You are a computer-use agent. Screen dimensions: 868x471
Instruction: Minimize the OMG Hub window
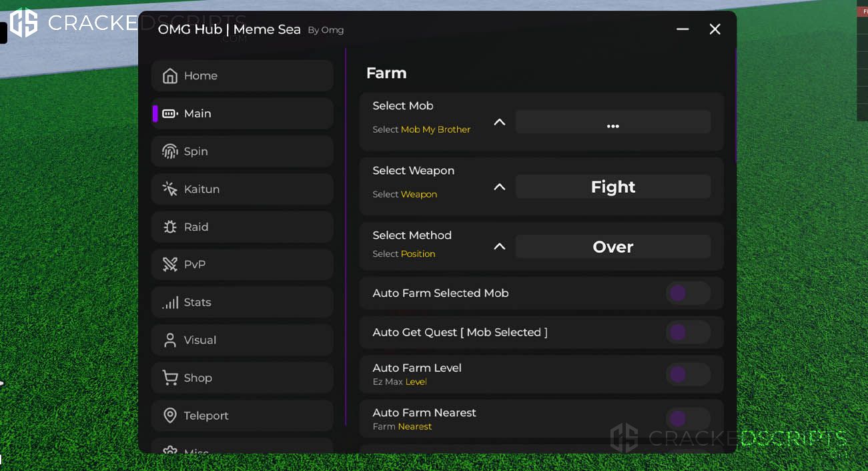point(683,29)
